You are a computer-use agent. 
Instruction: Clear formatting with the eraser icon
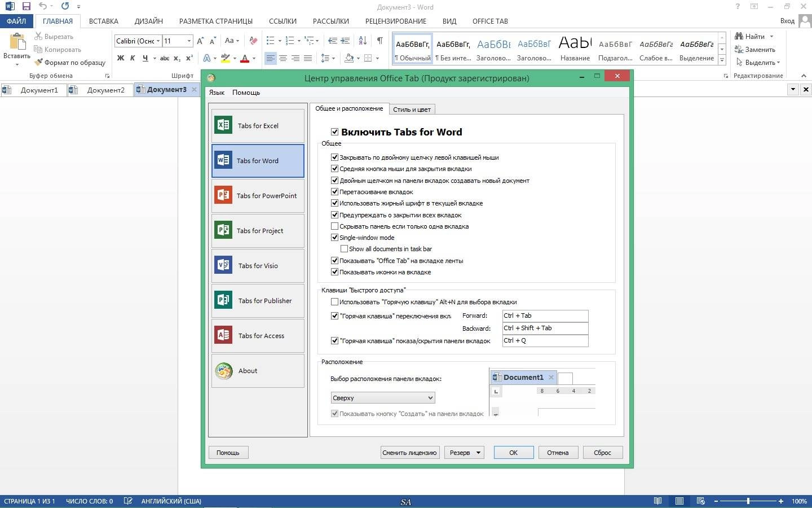pos(253,41)
